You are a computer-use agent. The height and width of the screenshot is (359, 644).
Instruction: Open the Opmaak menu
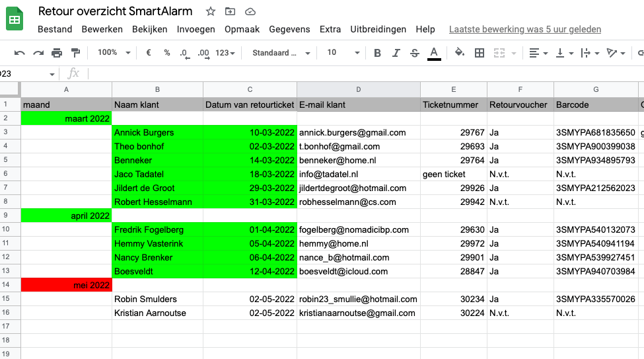(242, 29)
